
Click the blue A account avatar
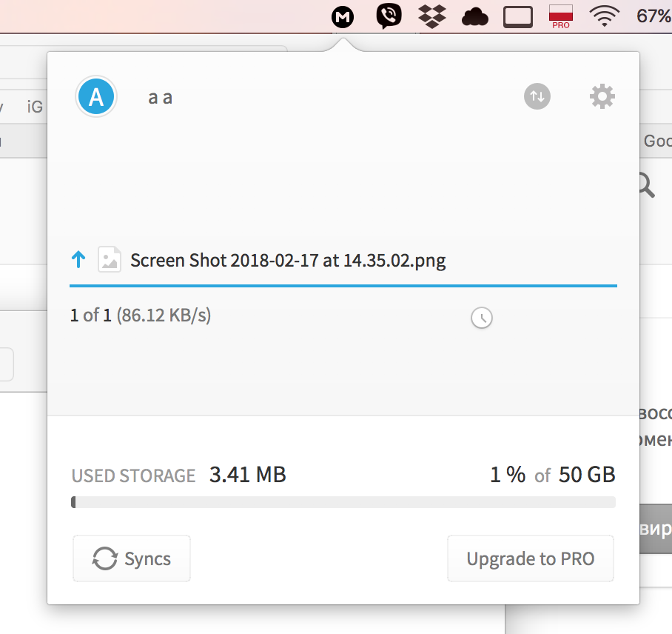pos(96,97)
